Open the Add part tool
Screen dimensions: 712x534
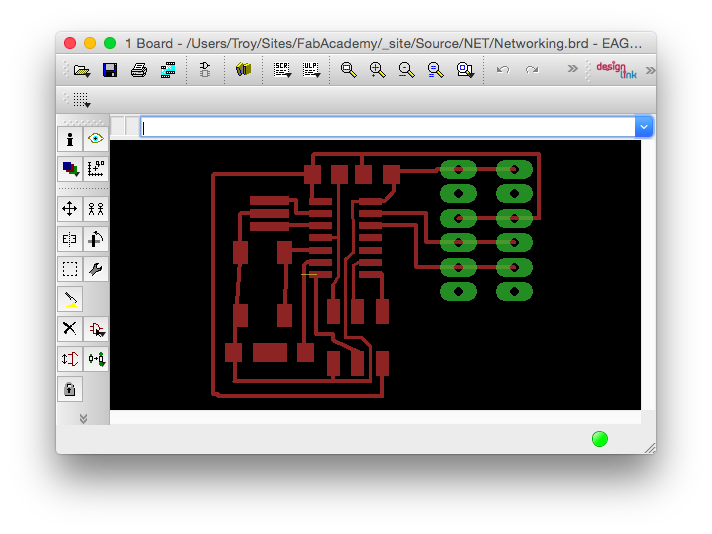[96, 329]
